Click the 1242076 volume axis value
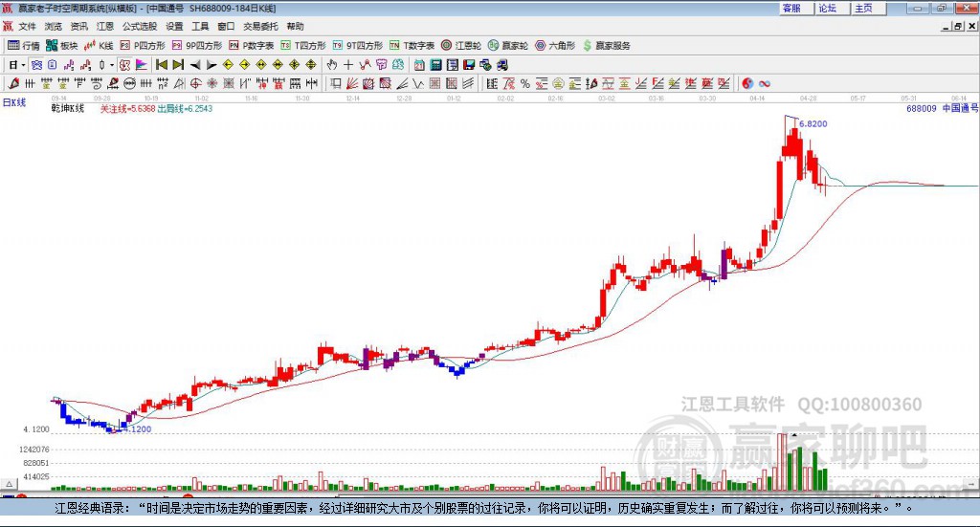980x527 pixels. (x=33, y=449)
